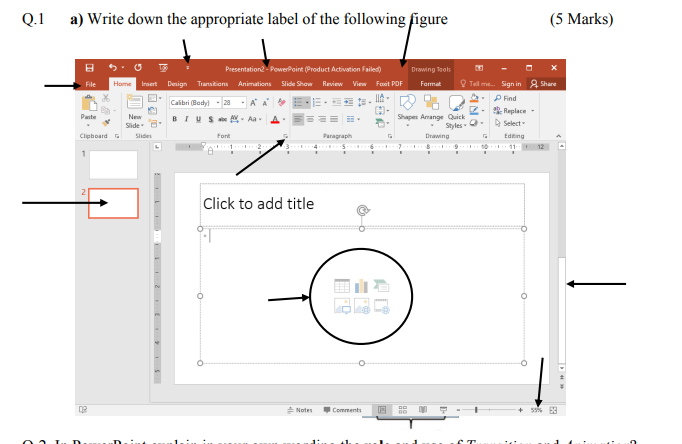Image resolution: width=682 pixels, height=444 pixels.
Task: Click Shape Outline pen swatch
Action: point(475,110)
